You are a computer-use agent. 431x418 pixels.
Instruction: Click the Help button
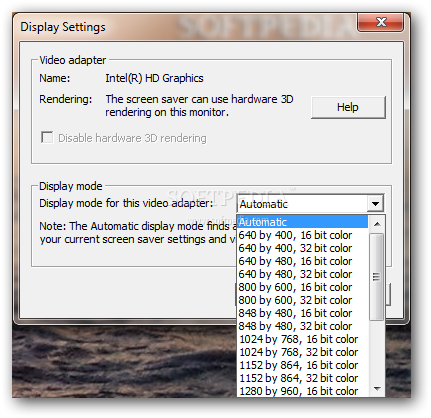[348, 107]
